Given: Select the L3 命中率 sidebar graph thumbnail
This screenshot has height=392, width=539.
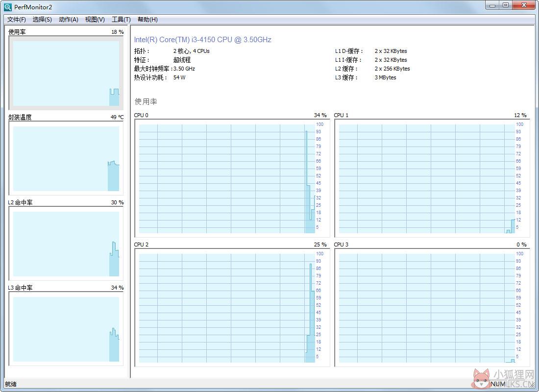Looking at the screenshot, I should pyautogui.click(x=66, y=329).
